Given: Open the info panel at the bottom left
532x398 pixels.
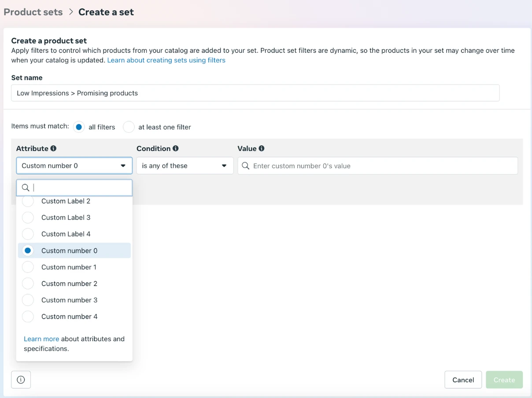Looking at the screenshot, I should [x=21, y=380].
